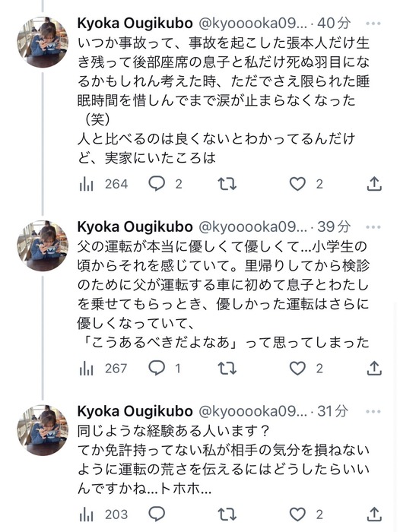Retweet the first tweet posted 40分 ago
Image resolution: width=400 pixels, height=532 pixels.
[227, 184]
